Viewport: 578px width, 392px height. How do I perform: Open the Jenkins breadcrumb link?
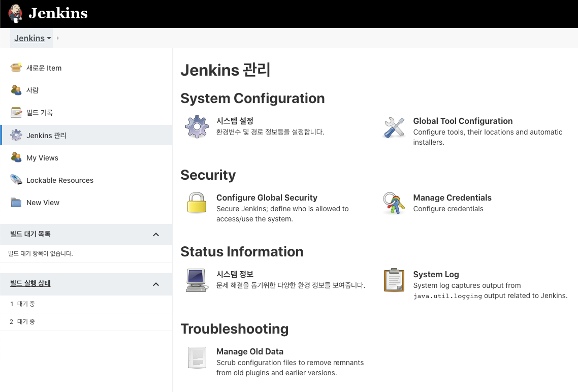[x=29, y=38]
